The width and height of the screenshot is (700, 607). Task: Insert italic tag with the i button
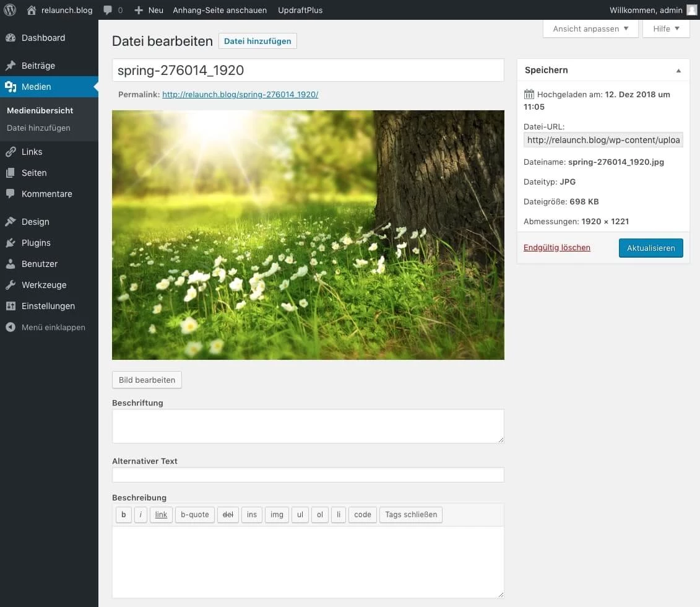click(x=140, y=514)
